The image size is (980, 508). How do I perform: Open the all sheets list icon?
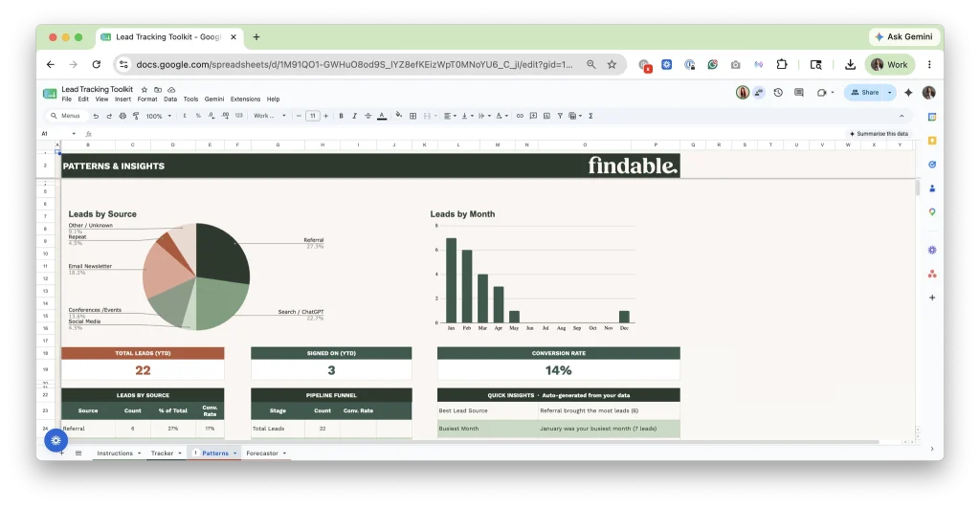click(78, 453)
